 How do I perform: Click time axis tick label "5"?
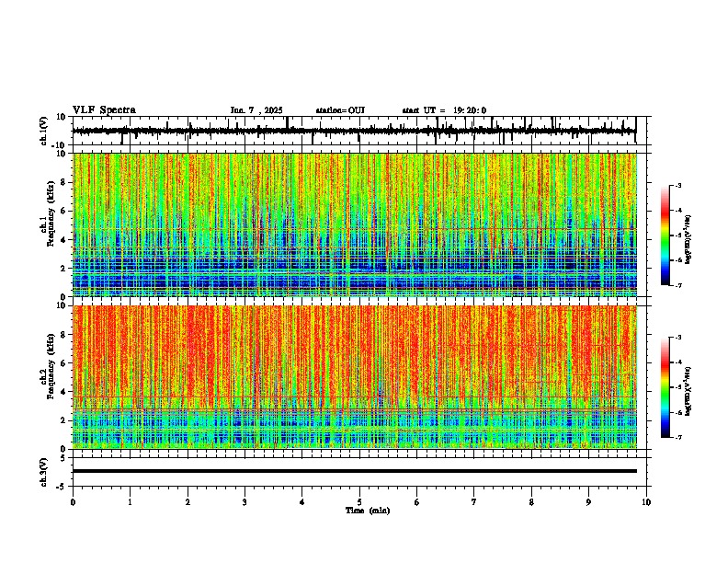[x=359, y=502]
